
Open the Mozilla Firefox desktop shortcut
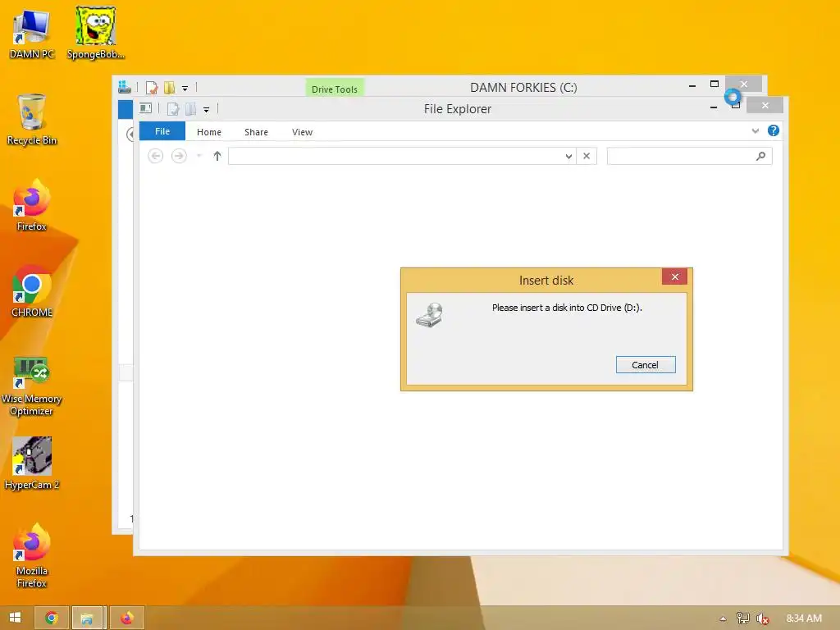(32, 556)
